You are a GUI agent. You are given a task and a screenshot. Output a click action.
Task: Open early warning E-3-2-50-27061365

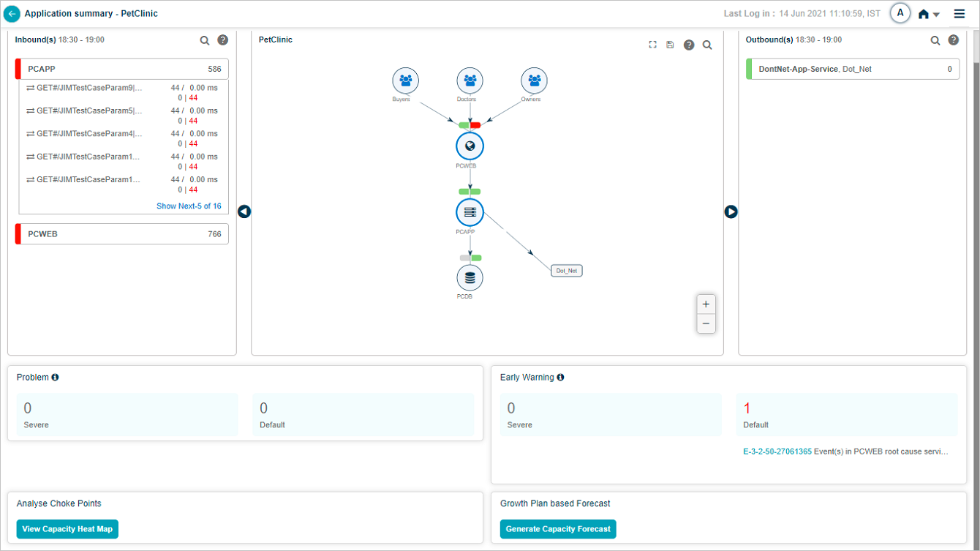(777, 451)
